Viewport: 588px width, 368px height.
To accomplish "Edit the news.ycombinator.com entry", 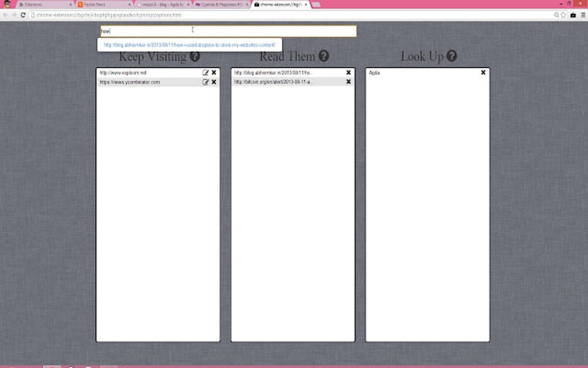I will tap(206, 81).
